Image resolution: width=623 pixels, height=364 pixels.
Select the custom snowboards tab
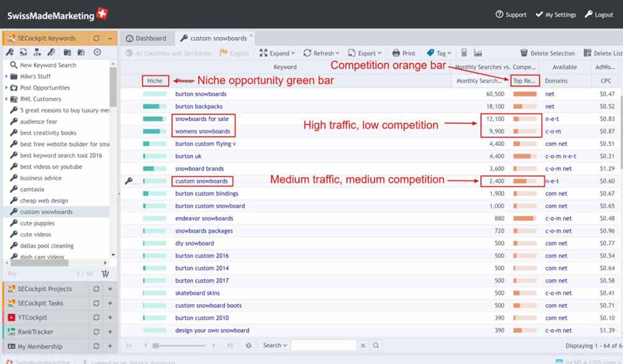click(x=214, y=38)
